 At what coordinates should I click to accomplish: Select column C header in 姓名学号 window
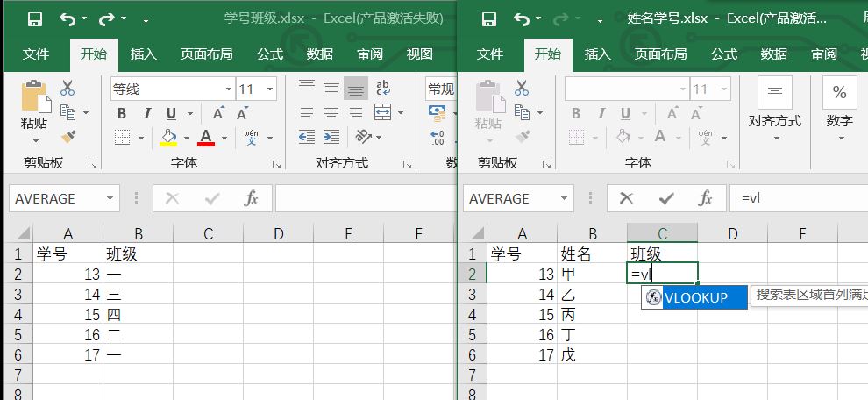[x=662, y=234]
